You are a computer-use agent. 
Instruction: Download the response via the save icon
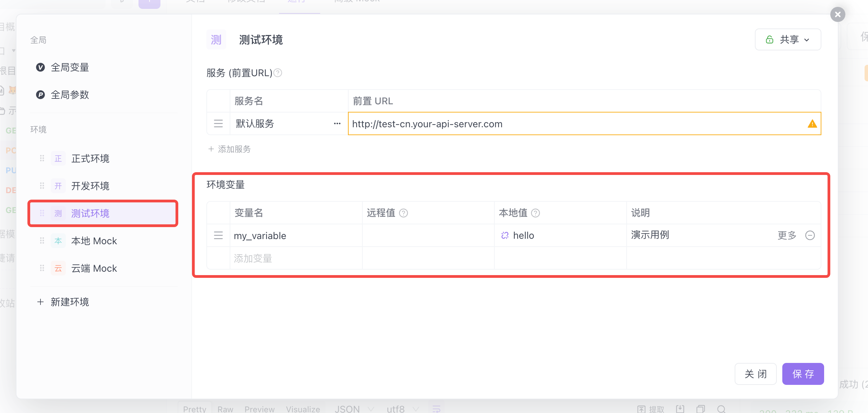click(680, 409)
